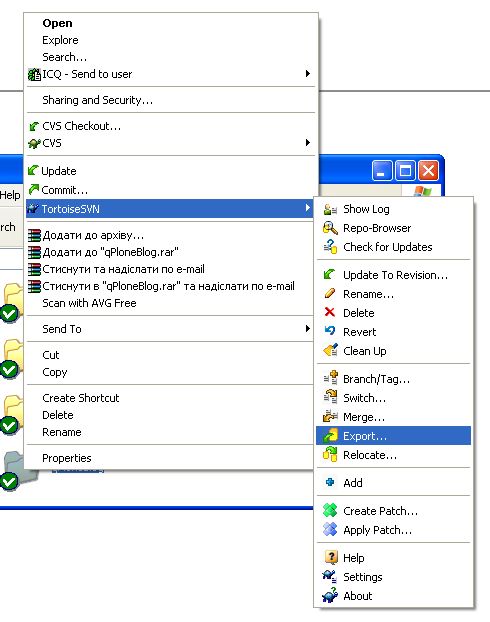Click the WinRAR icon beside Додати до архіву

[35, 235]
